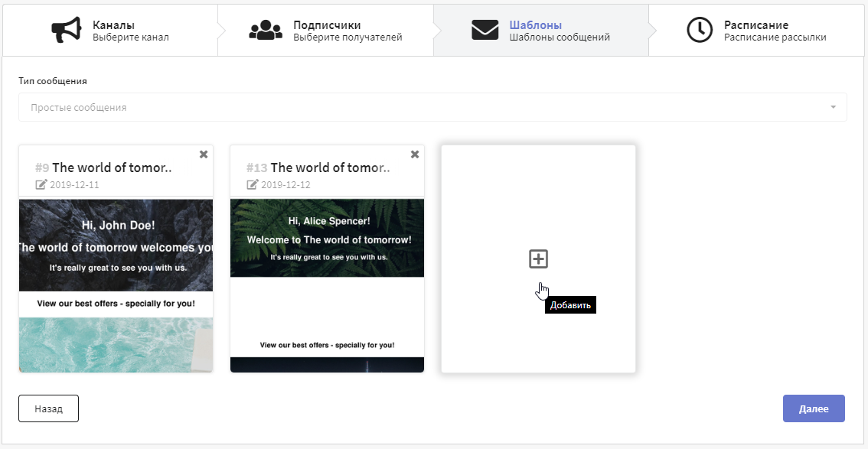Open the Тип сообщения dropdown
This screenshot has height=449, width=868.
tap(432, 108)
